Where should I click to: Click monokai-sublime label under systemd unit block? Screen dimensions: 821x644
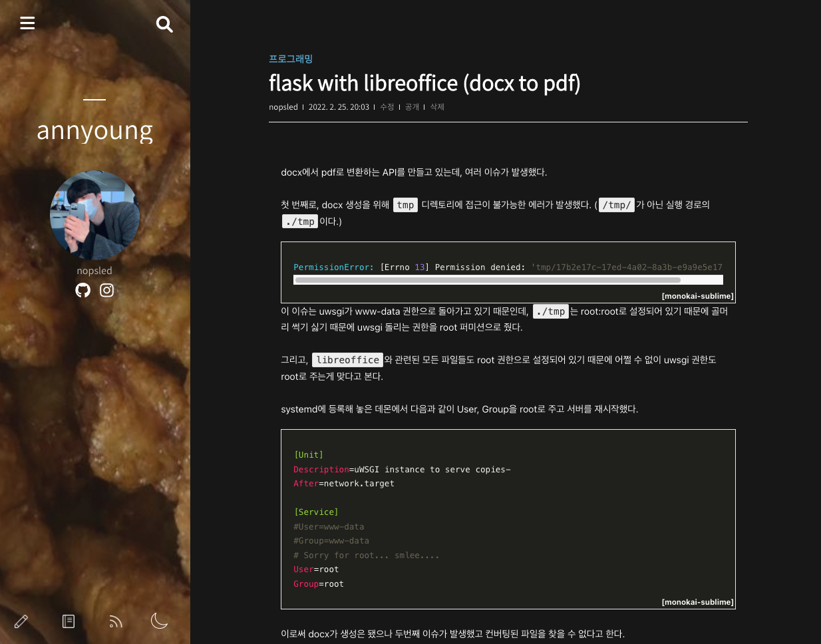click(698, 602)
